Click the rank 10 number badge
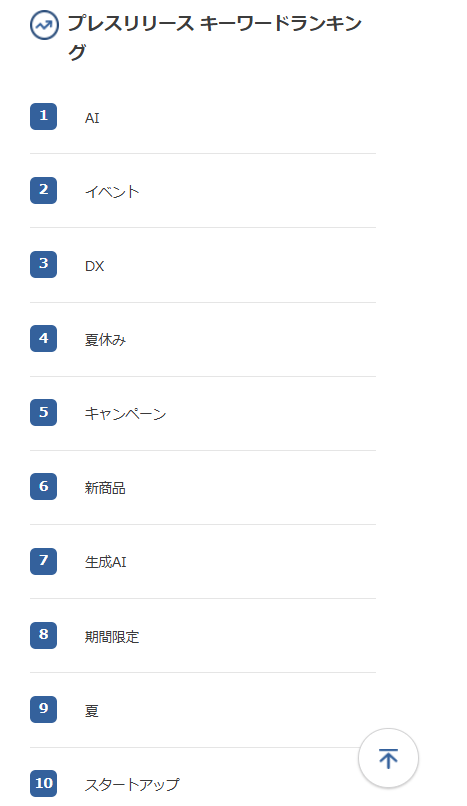 coord(43,783)
